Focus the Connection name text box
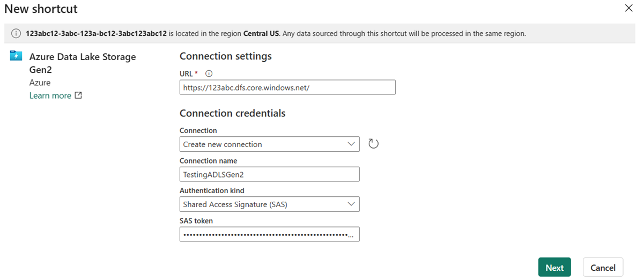 pyautogui.click(x=269, y=174)
